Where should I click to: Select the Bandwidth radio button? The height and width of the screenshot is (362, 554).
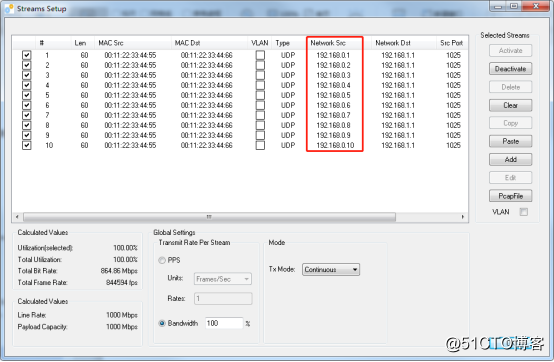click(x=162, y=323)
